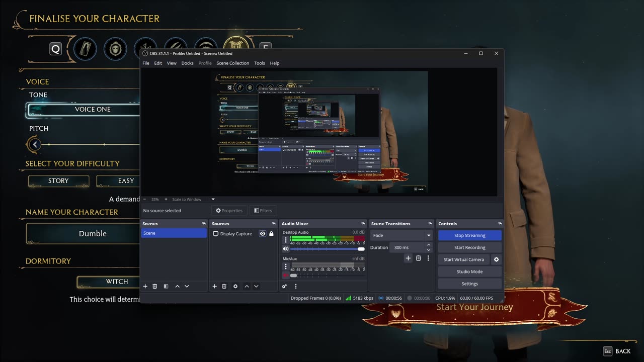Screen dimensions: 644x362
Task: Click Start Virtual Camera button
Action: point(464,259)
